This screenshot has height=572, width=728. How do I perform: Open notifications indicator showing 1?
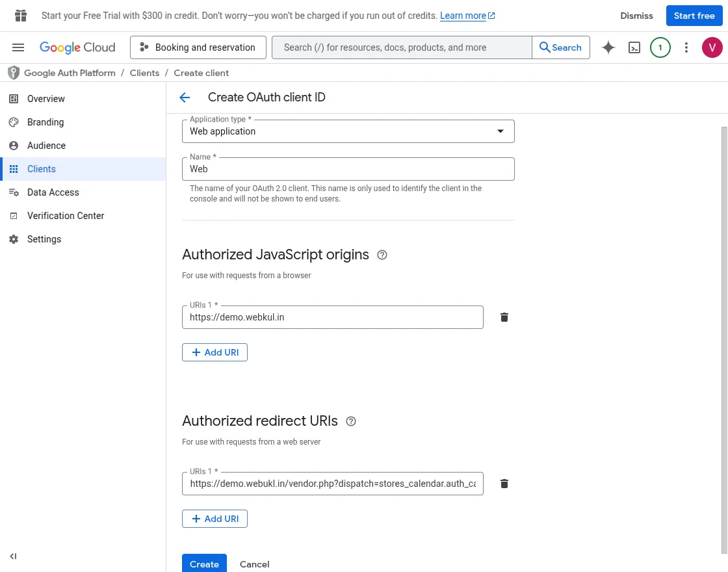point(660,47)
